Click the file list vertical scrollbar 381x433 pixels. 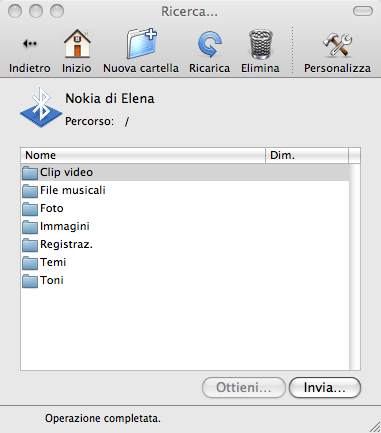click(x=355, y=266)
